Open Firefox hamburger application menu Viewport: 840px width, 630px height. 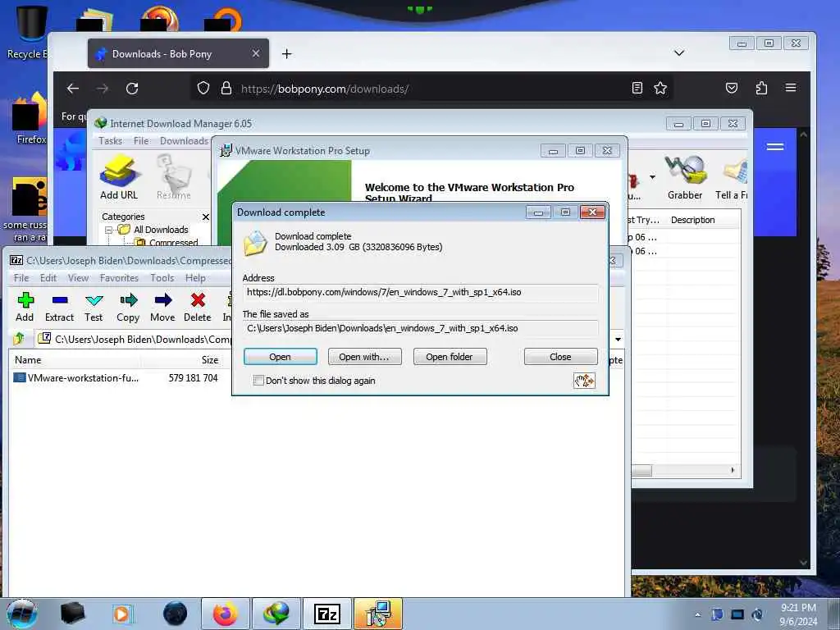(791, 88)
